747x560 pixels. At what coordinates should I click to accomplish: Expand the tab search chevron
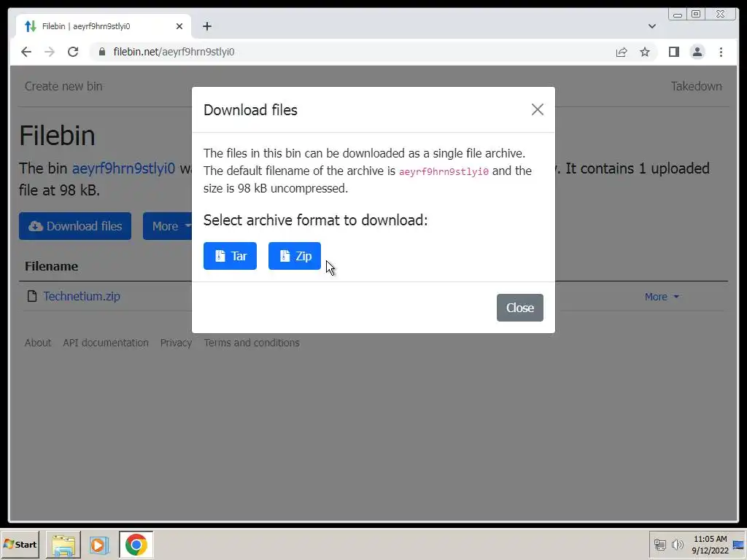[651, 26]
